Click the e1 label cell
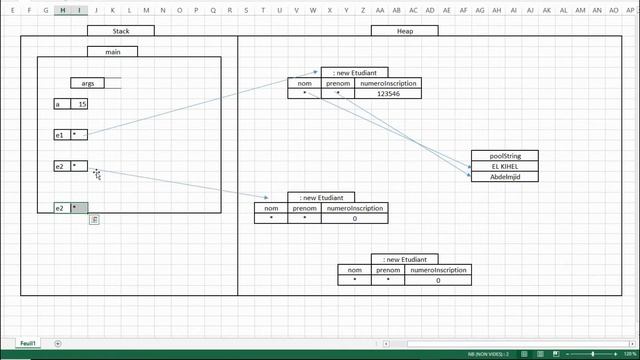Screen dimensions: 640x360 (x=62, y=135)
